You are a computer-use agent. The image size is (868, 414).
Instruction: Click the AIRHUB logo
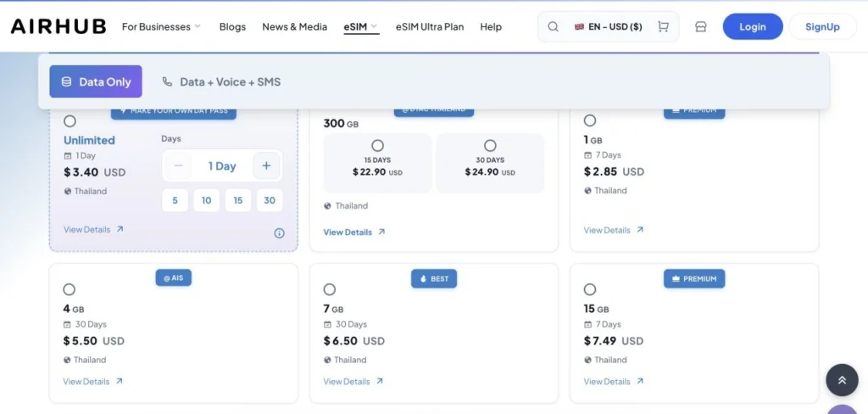tap(58, 26)
